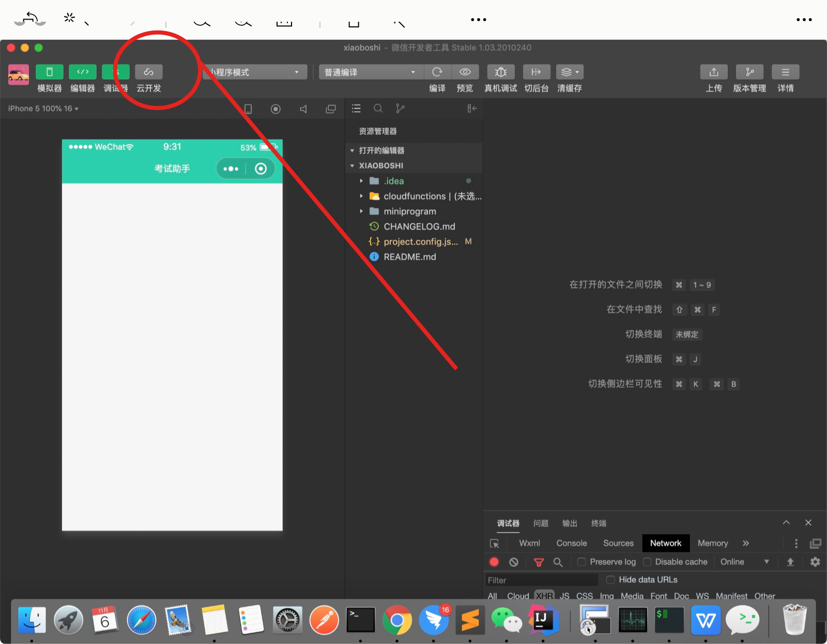Toggle the network filter bar
The width and height of the screenshot is (827, 644).
tap(539, 562)
